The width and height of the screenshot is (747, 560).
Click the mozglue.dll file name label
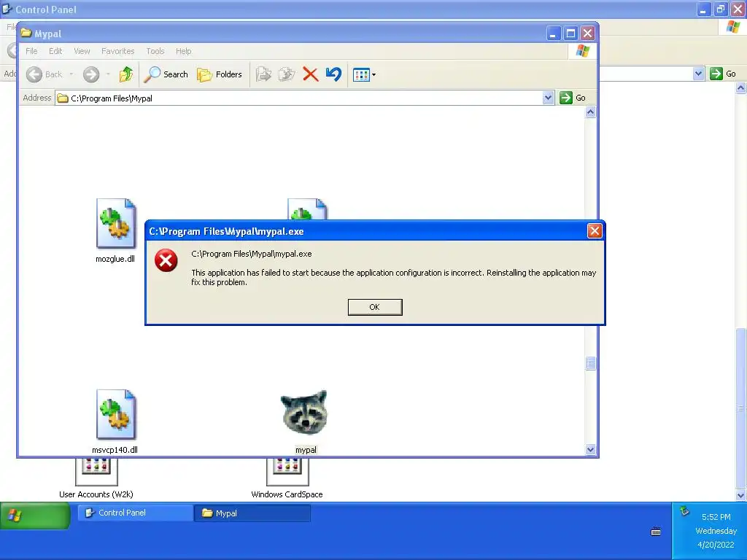click(115, 259)
